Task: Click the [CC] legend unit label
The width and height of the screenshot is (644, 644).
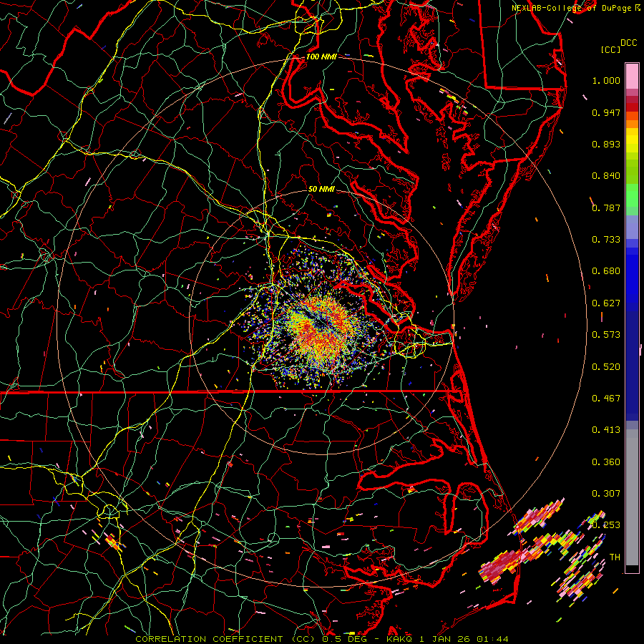Action: pos(611,49)
